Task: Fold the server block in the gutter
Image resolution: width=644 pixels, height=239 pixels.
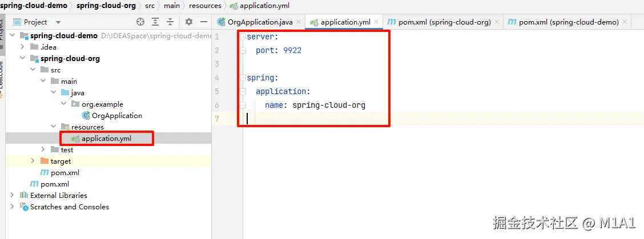Action: tap(243, 37)
